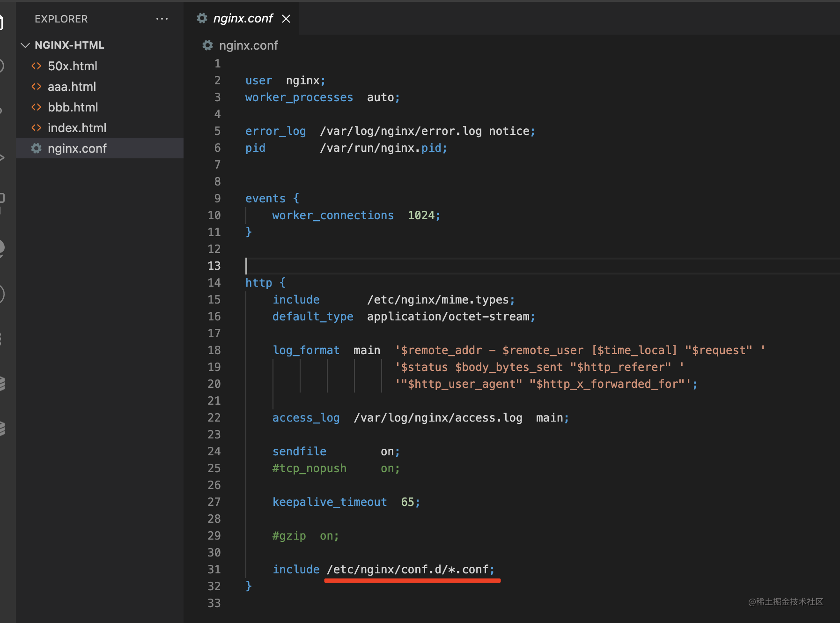Screen dimensions: 840x623
Task: Collapse the NGINX-HTML folder chevron
Action: 25,45
